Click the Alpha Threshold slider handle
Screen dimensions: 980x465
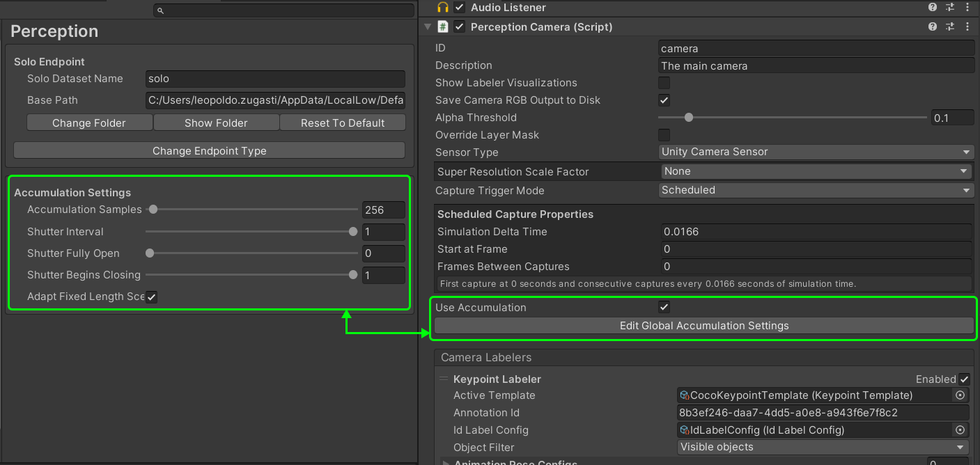[x=689, y=118]
